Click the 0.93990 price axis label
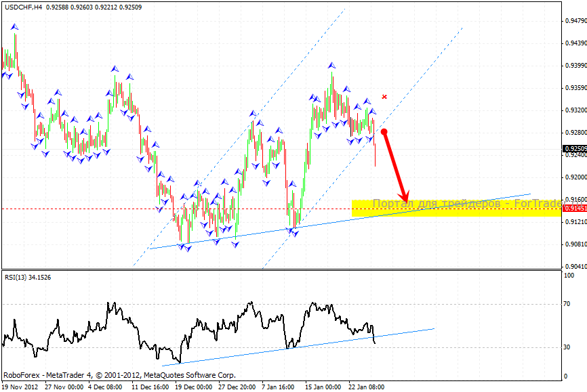Screen dimensions: 587x392 point(575,66)
